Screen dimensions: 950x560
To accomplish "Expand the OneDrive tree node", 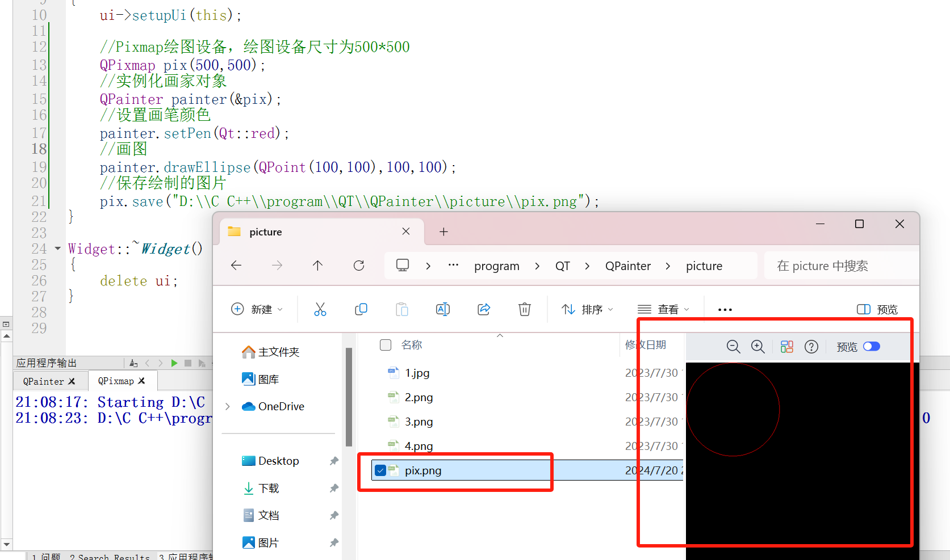I will point(228,406).
